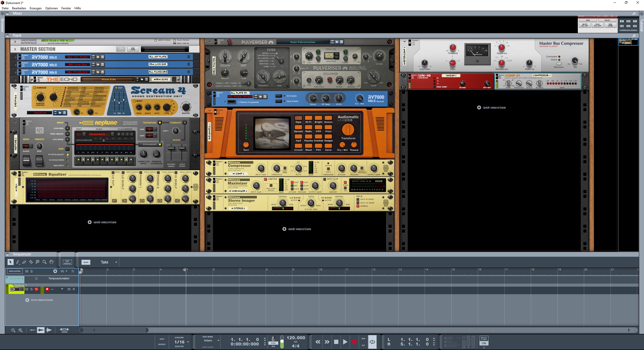Click the red automation icon on Neptune 1 track
The image size is (644, 350).
(36, 289)
